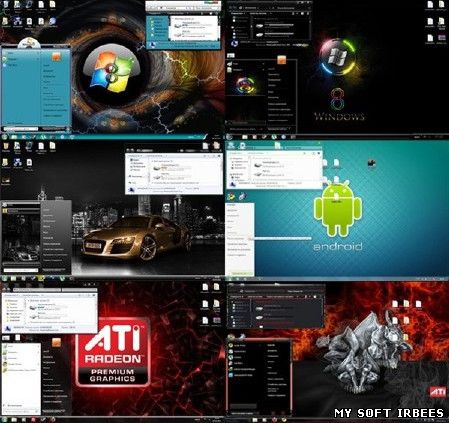449x423 pixels.
Task: Click the orange user tile in Windows 8 start menu
Action: 282,60
